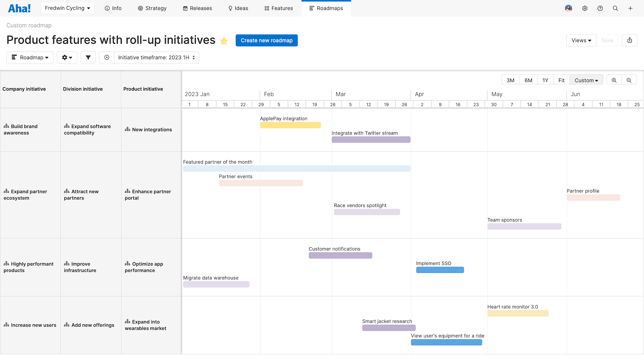Screen dimensions: 644x362
Task: Open the Ideas section
Action: tap(238, 8)
